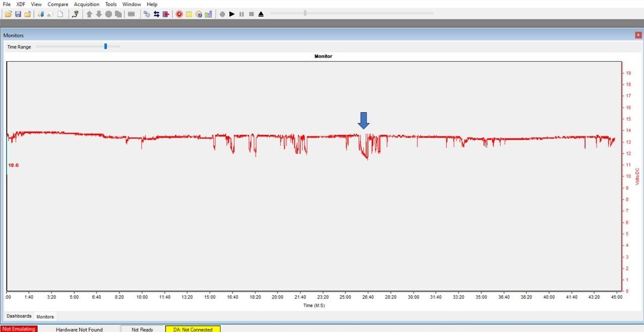Click the bar chart monitor icon
The height and width of the screenshot is (332, 644).
208,14
